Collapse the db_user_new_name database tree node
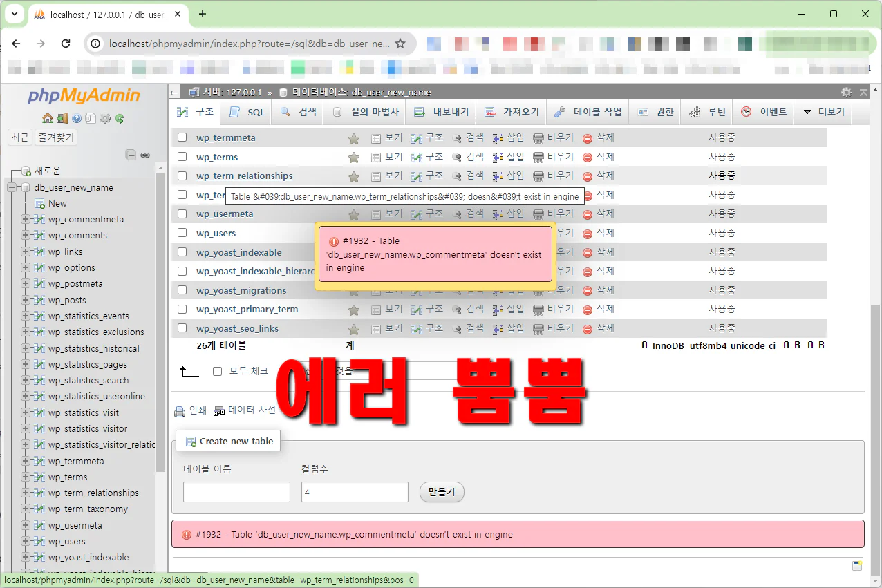The height and width of the screenshot is (588, 882). click(11, 187)
